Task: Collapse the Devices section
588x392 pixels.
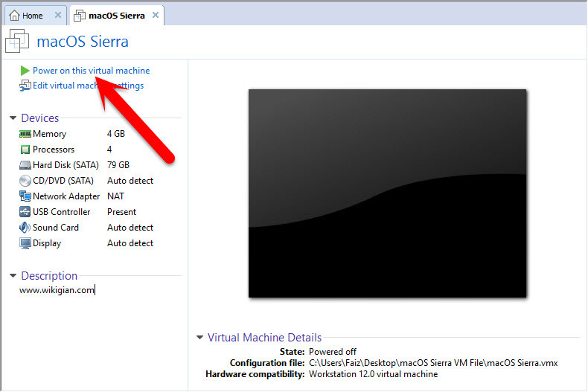Action: point(13,118)
